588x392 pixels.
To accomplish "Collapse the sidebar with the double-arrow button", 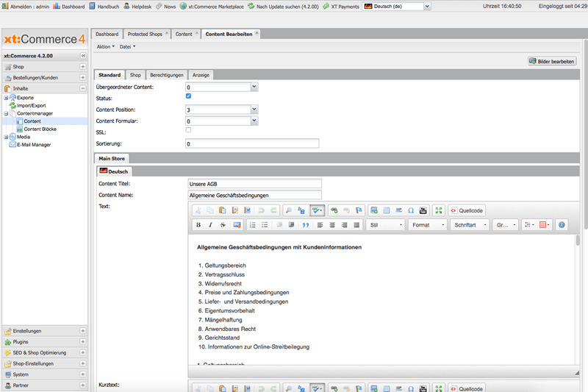I will 83,55.
